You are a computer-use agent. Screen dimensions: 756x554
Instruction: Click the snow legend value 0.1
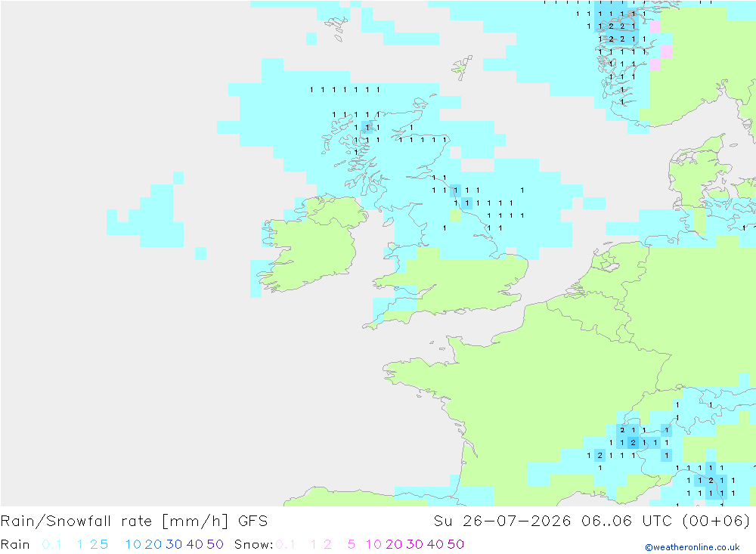click(x=286, y=544)
